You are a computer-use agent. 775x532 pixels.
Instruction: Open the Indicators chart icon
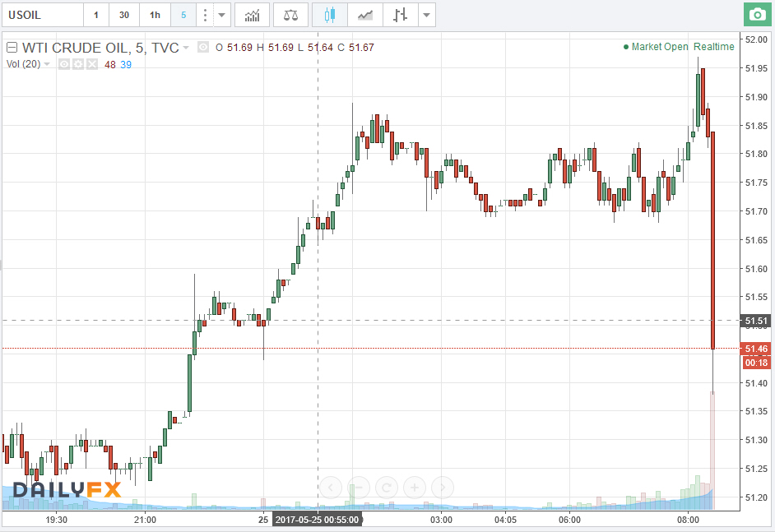[x=252, y=15]
